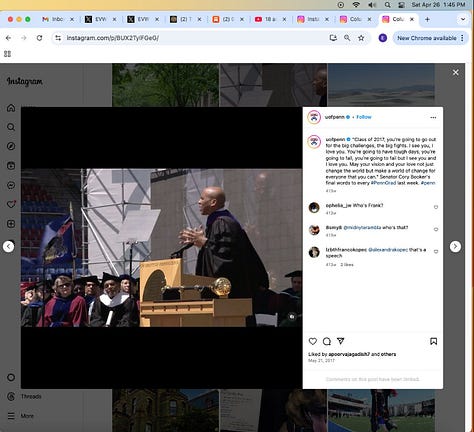Open the bookmarks apps grid icon

[x=7, y=54]
